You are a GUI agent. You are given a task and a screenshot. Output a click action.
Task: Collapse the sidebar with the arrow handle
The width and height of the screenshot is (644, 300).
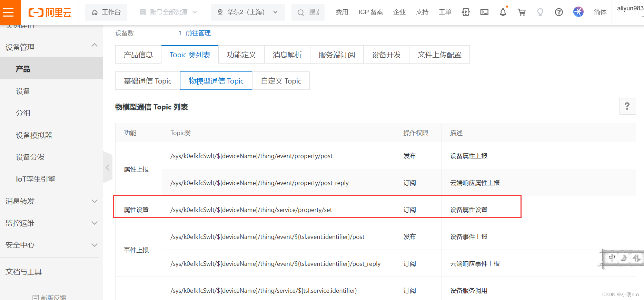108,167
